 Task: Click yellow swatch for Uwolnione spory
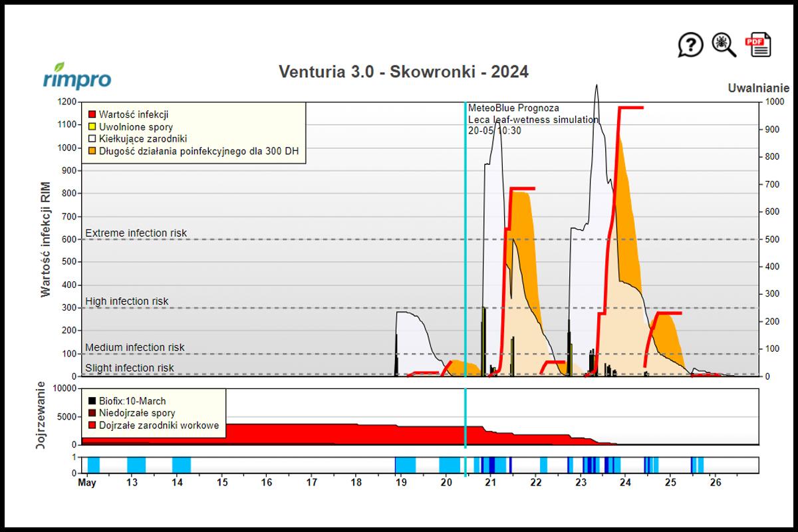click(92, 127)
